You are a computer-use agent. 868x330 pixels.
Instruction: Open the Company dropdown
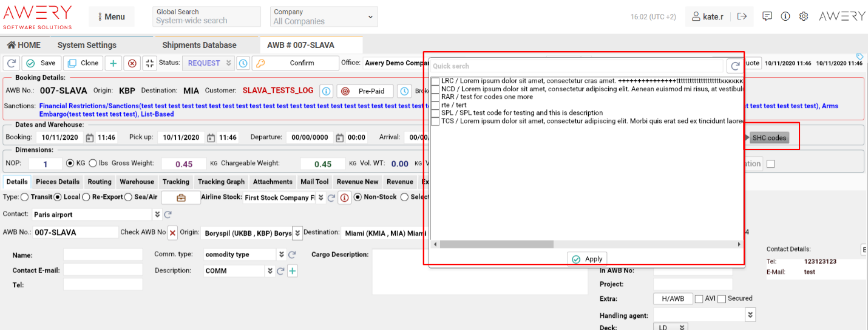pos(324,16)
